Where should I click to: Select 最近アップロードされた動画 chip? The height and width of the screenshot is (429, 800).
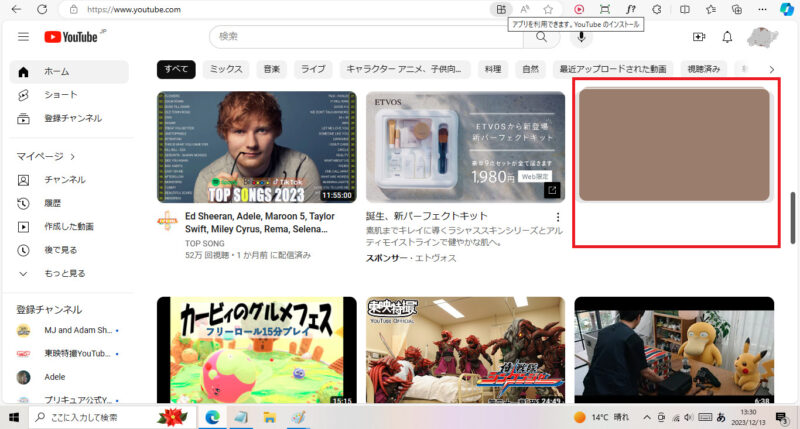coord(613,69)
